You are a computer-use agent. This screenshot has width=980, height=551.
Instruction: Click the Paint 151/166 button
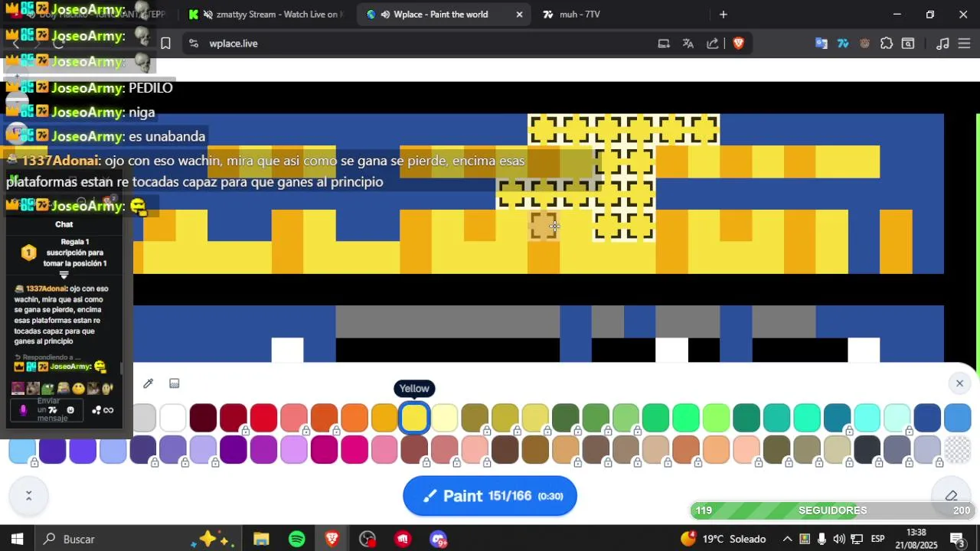tap(490, 496)
